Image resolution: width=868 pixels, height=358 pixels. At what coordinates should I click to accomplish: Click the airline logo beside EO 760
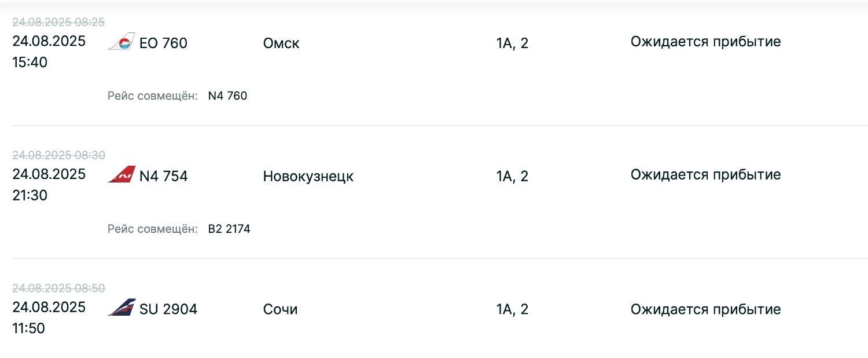pyautogui.click(x=121, y=42)
